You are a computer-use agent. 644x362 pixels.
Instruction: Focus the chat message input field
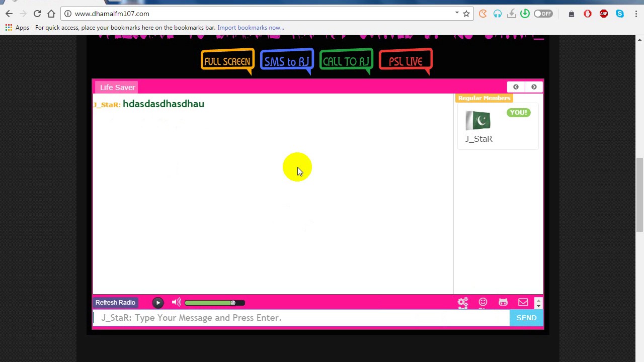click(301, 318)
